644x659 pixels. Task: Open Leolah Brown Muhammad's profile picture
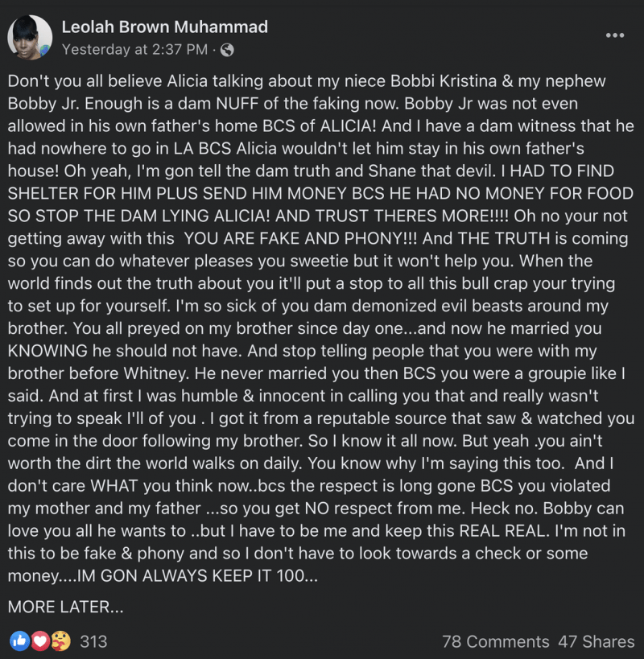pos(30,37)
